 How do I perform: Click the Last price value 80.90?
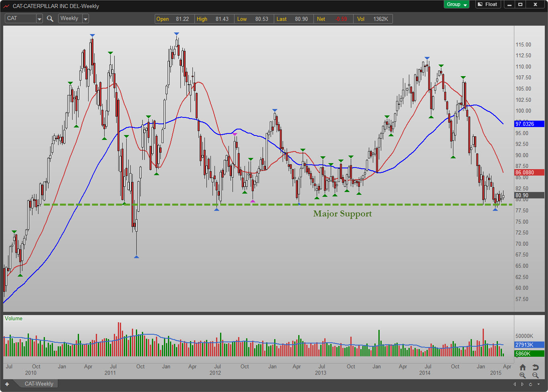pos(301,19)
